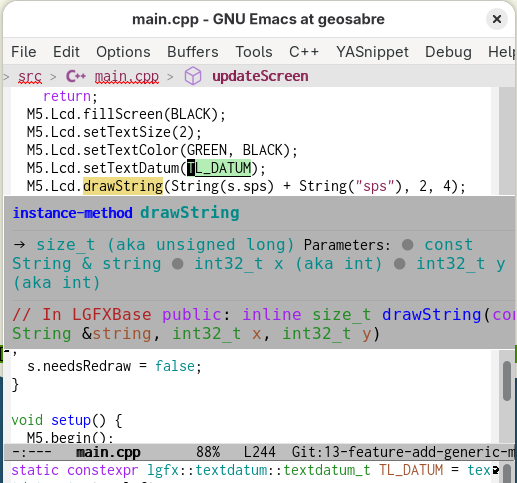Click the L244 line number in mode line

[x=260, y=452]
